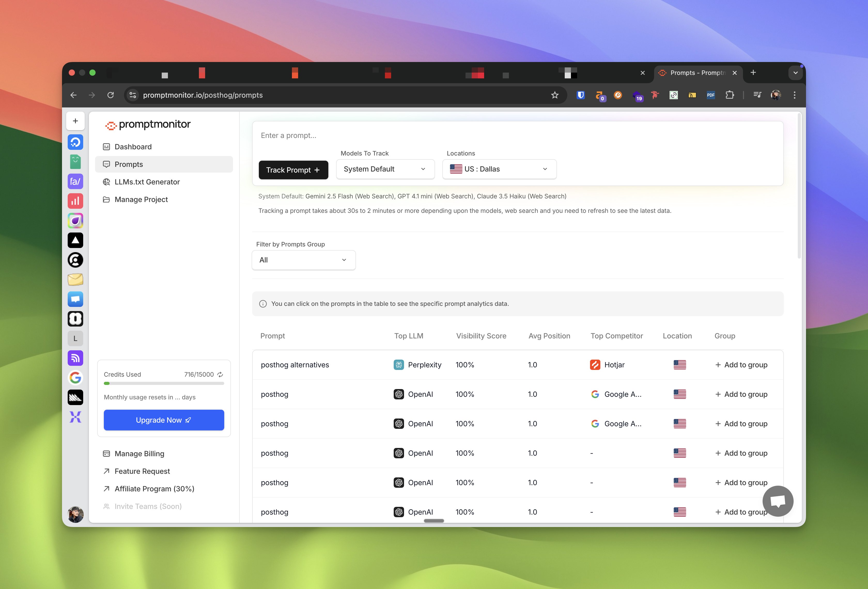
Task: Open the site information icon in address bar
Action: click(133, 95)
